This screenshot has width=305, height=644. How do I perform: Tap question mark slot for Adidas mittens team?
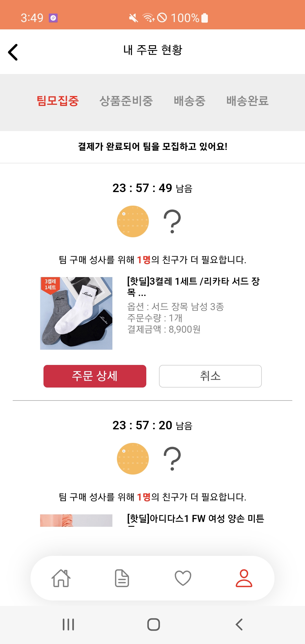(x=172, y=459)
